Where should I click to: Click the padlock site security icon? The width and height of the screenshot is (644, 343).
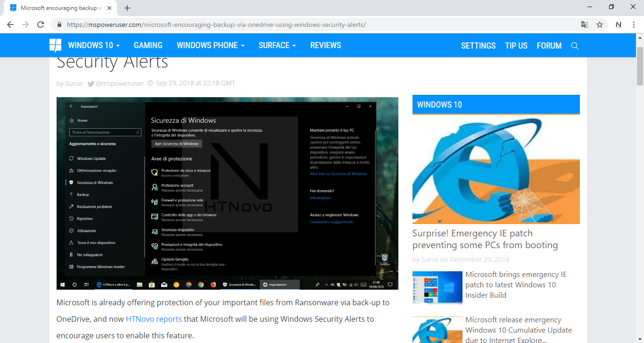click(x=59, y=25)
